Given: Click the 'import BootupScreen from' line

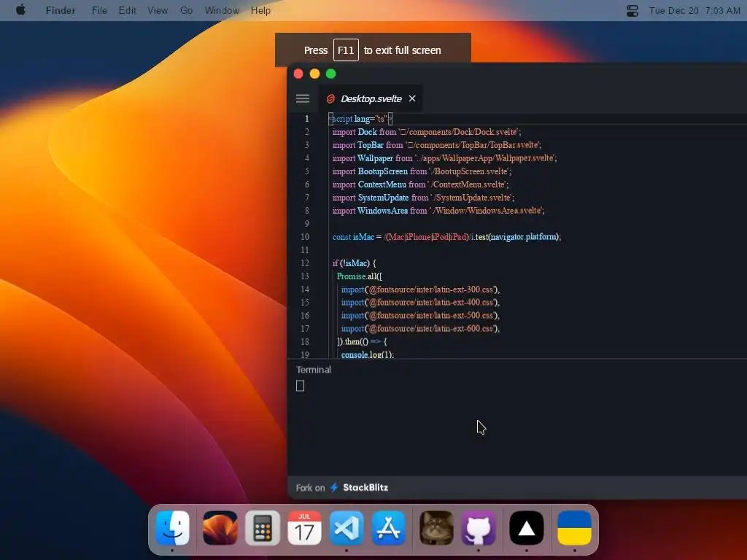Looking at the screenshot, I should pos(422,171).
